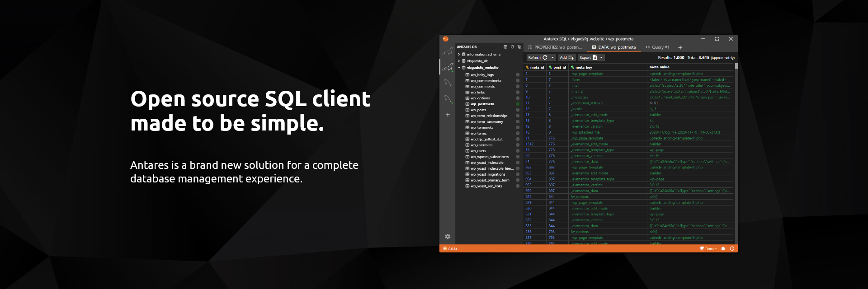Open the Refresh auto-refresh dropdown arrow
The image size is (868, 289).
tap(552, 57)
